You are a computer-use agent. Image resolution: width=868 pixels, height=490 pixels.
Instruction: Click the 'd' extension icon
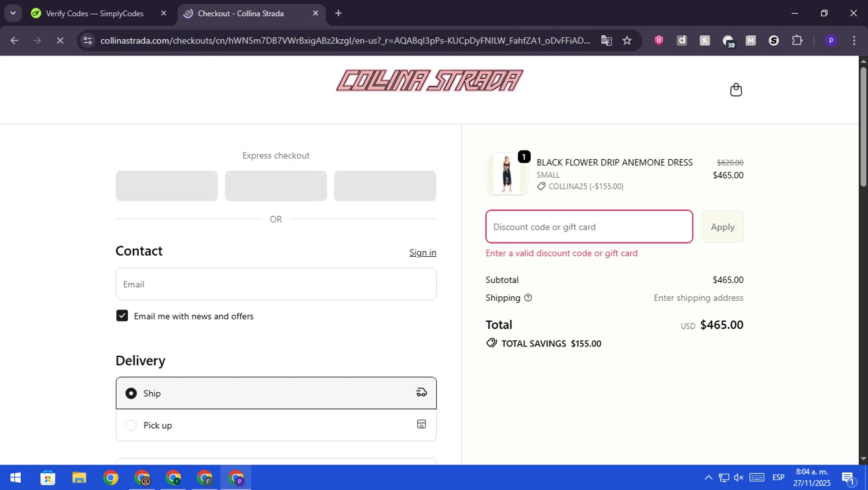tap(682, 40)
